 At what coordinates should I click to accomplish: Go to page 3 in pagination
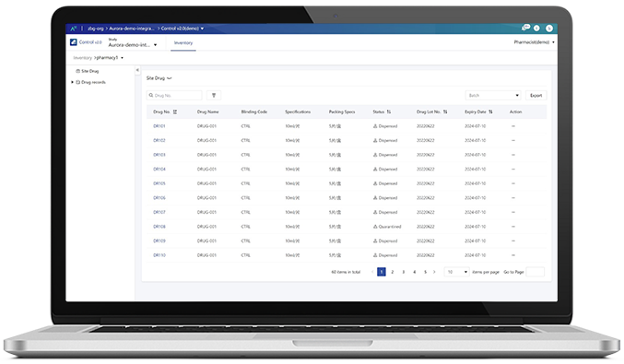click(403, 272)
